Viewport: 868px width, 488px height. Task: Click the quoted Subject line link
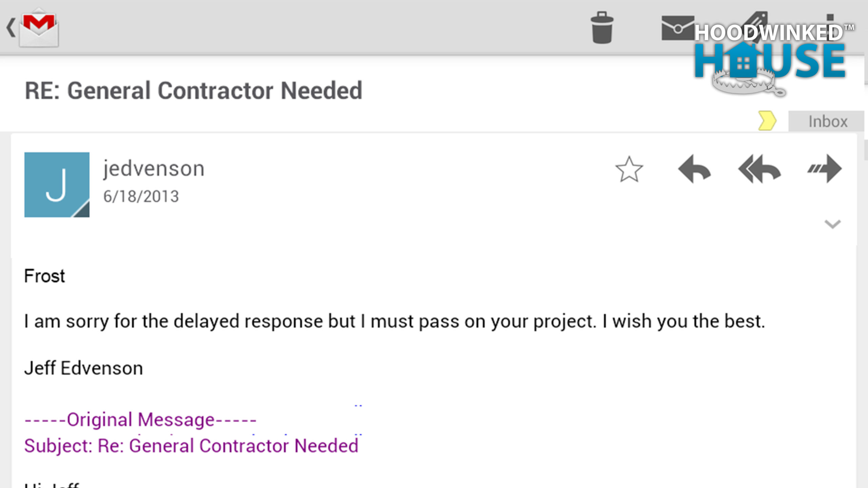(x=191, y=446)
